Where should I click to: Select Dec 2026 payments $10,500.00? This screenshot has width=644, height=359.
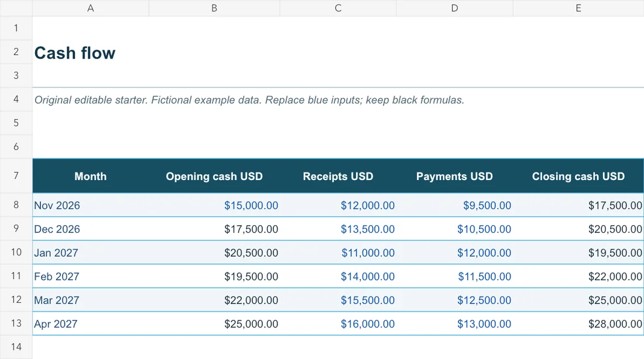click(454, 229)
